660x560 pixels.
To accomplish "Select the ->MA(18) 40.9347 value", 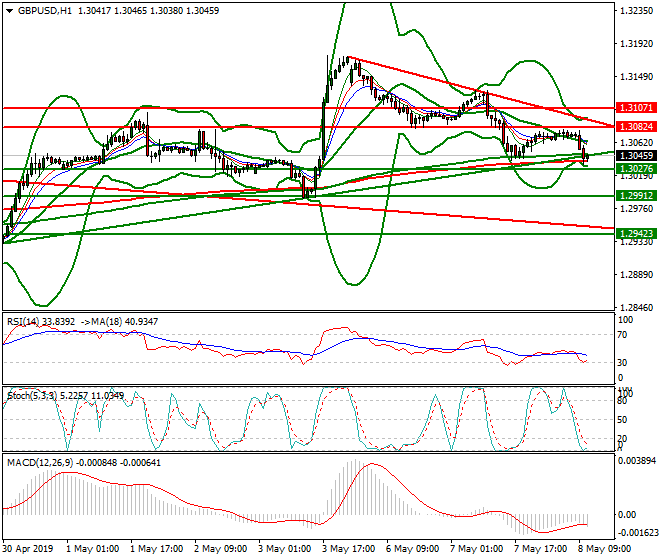I will click(x=120, y=322).
